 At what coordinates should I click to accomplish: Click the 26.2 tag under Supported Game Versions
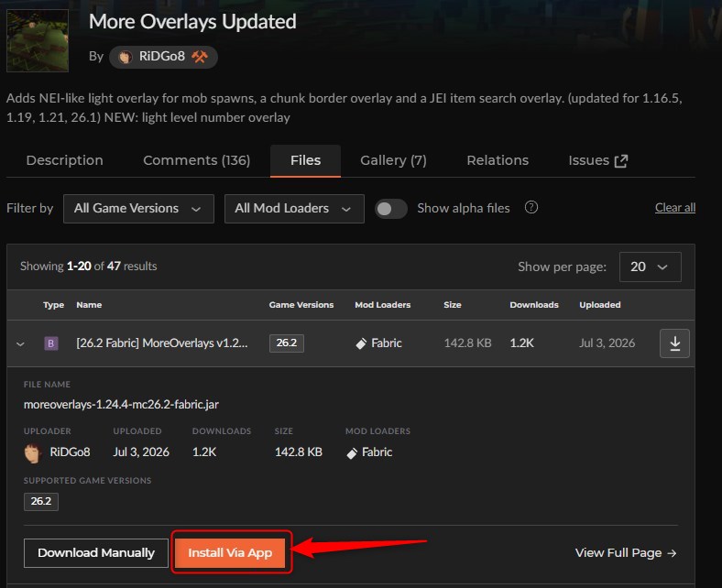click(41, 501)
